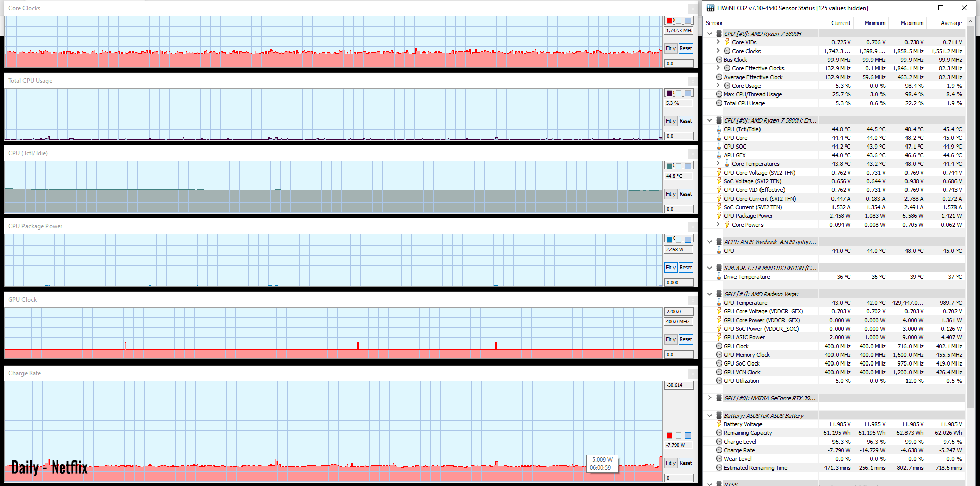The image size is (980, 486).
Task: Click the red color swatch of Core Clocks graph
Action: tap(669, 21)
